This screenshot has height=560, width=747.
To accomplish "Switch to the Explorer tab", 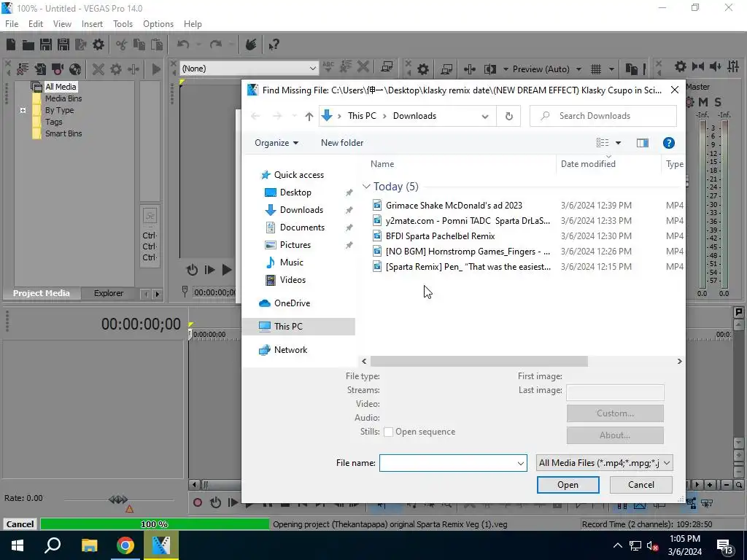I will pos(109,293).
